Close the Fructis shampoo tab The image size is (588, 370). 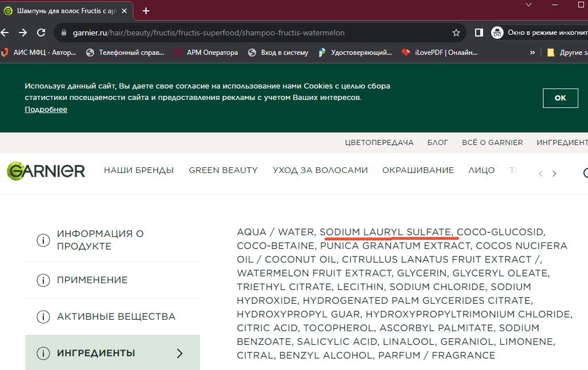tap(124, 11)
